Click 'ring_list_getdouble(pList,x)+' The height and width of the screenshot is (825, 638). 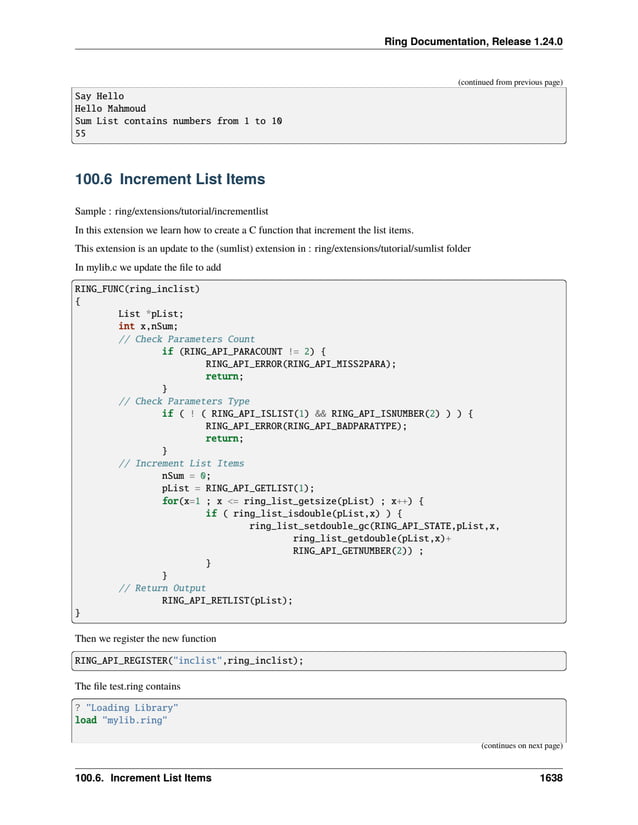pyautogui.click(x=372, y=538)
